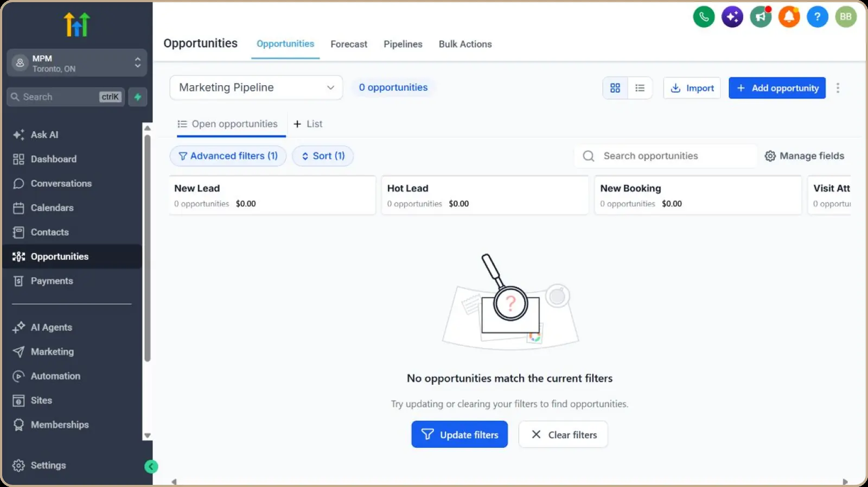Screen dimensions: 868x487
Task: Add a new List view
Action: pyautogui.click(x=308, y=124)
